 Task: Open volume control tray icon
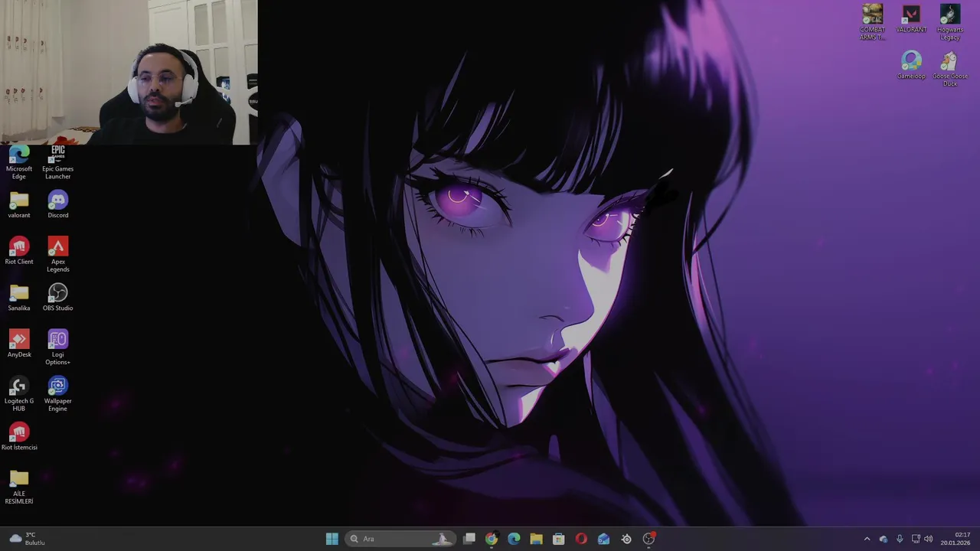(x=929, y=539)
